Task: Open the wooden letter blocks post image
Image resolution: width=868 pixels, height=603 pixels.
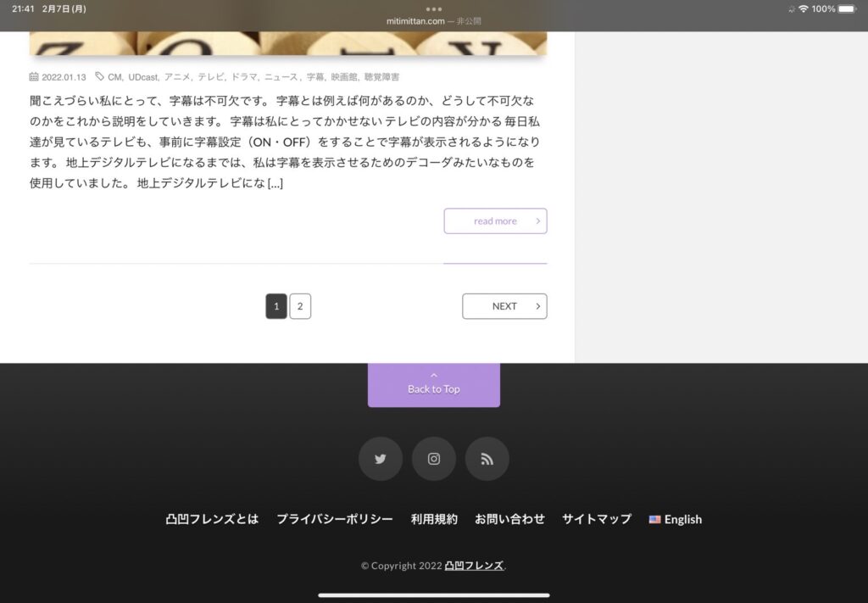Action: pyautogui.click(x=288, y=43)
